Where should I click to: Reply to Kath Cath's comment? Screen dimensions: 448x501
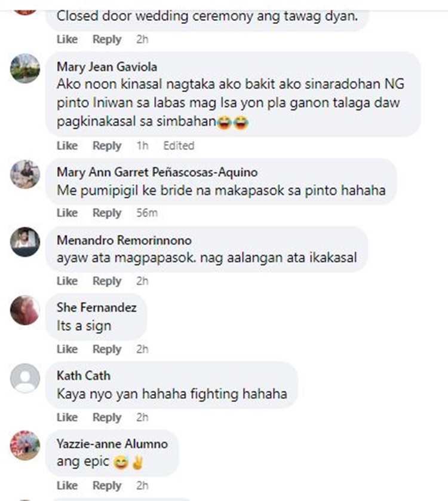[x=107, y=417]
